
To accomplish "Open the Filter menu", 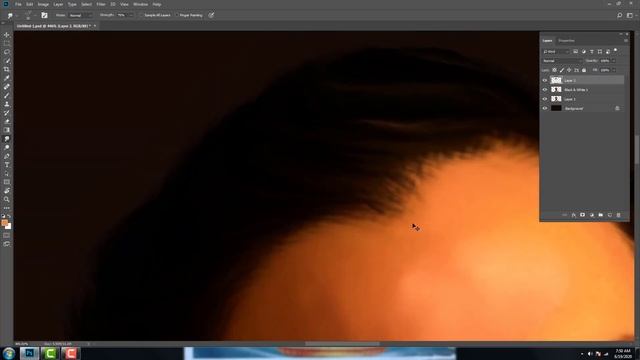I will coord(101,4).
